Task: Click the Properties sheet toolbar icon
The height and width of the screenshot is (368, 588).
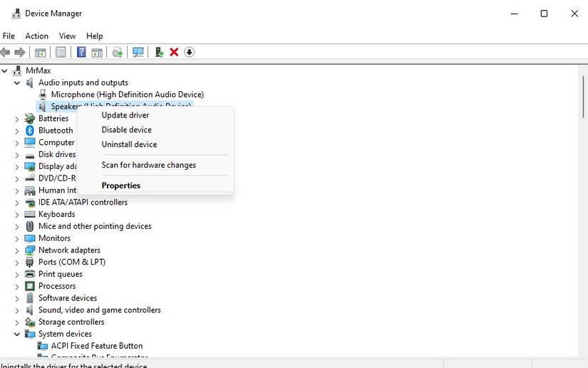Action: 61,52
